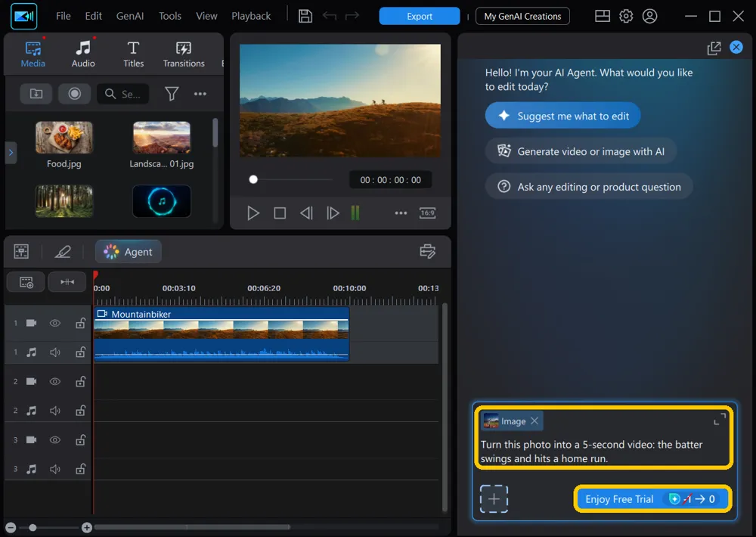Lock video track 2

click(81, 381)
